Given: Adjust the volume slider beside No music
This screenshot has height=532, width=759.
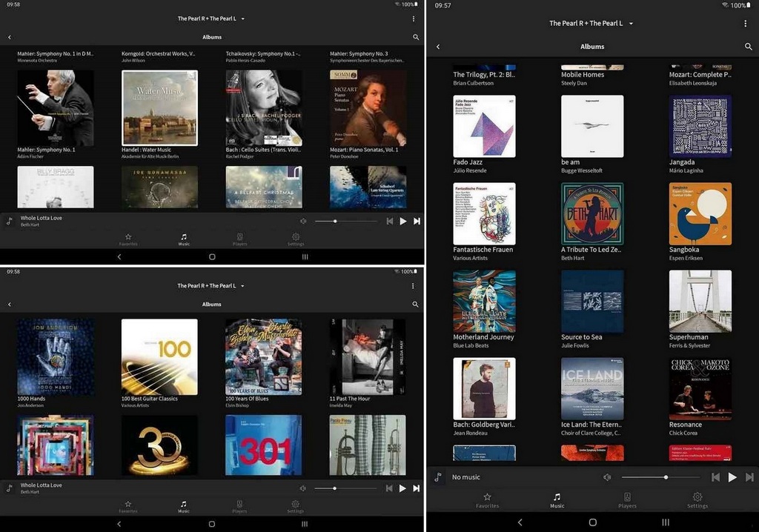Looking at the screenshot, I should point(660,477).
